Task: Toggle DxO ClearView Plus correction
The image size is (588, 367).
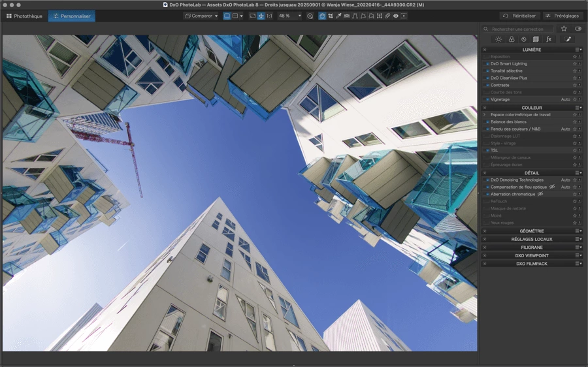Action: (487, 78)
